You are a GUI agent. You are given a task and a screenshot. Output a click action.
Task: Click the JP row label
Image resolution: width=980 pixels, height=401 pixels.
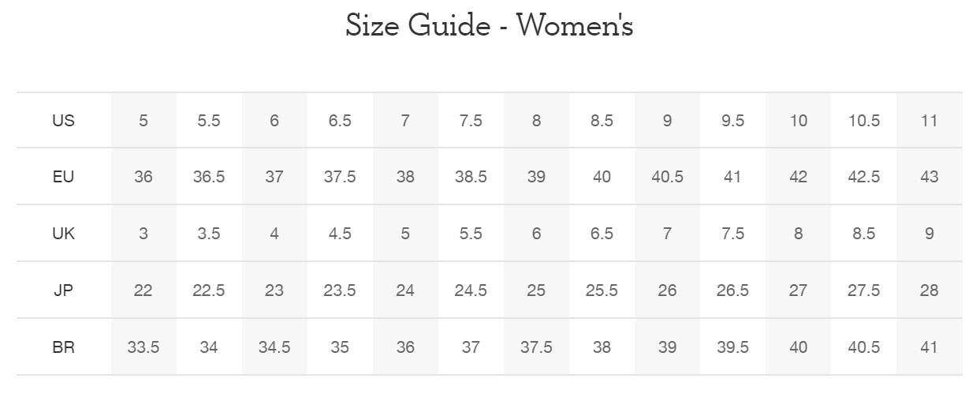point(64,290)
